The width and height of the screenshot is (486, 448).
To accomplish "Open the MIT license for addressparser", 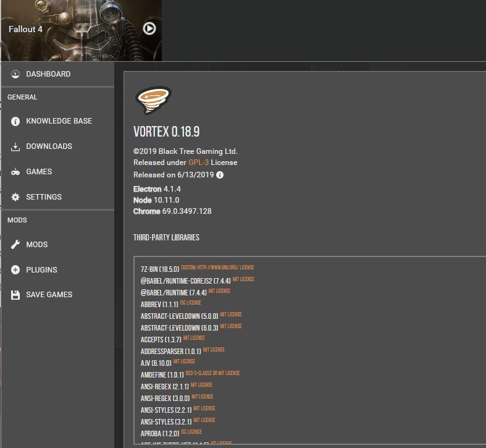I will [x=214, y=350].
